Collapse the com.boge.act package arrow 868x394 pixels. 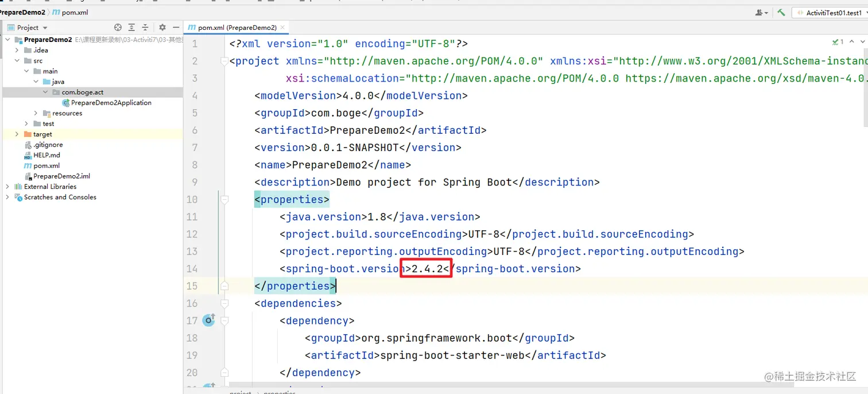45,92
